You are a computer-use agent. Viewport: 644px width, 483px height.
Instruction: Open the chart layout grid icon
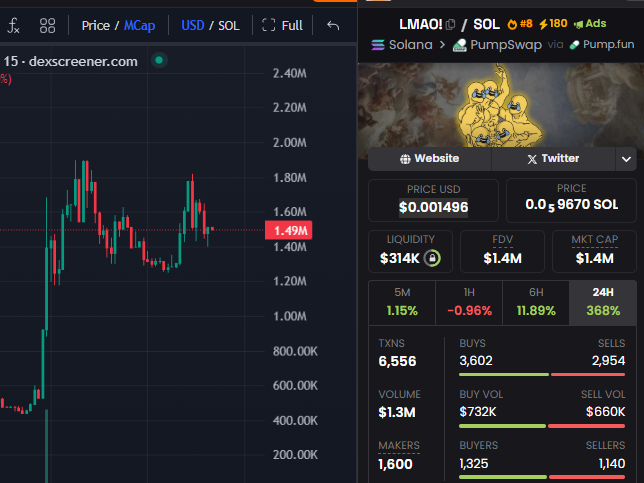(x=47, y=25)
